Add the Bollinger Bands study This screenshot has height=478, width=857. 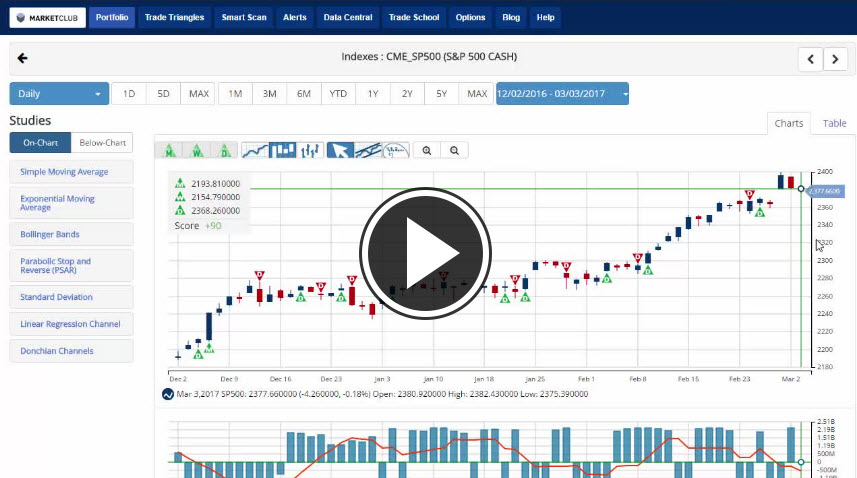(x=71, y=234)
